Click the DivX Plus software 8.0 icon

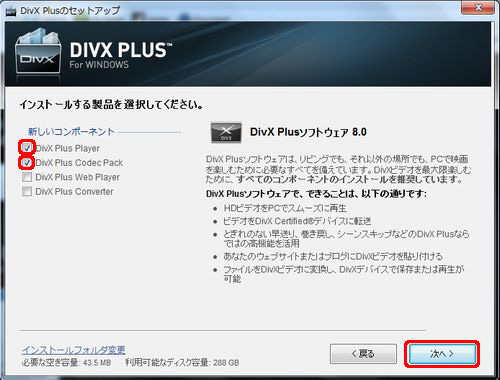[226, 133]
